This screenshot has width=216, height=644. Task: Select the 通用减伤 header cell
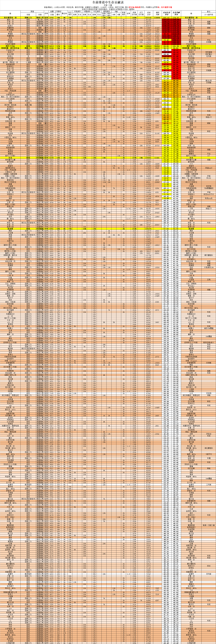(x=106, y=11)
